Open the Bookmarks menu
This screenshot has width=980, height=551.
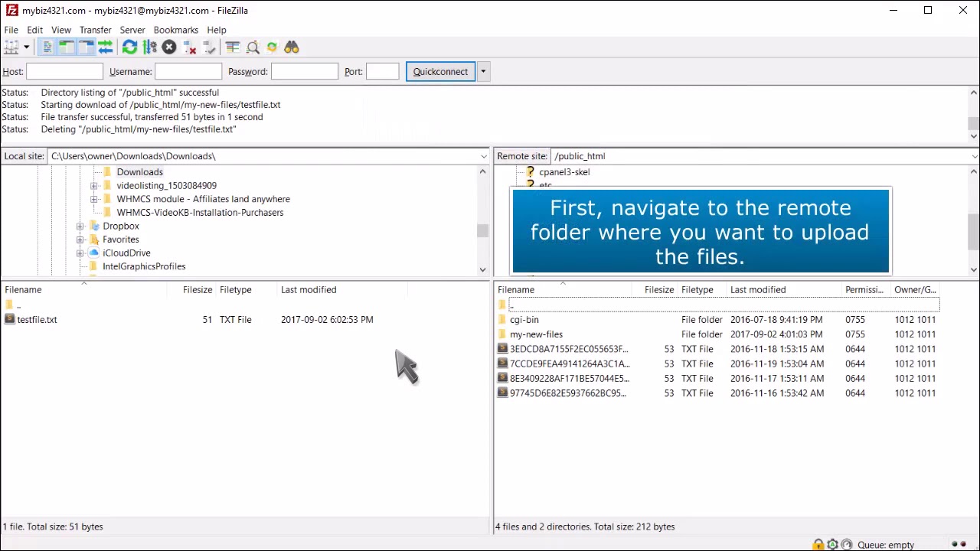(176, 30)
